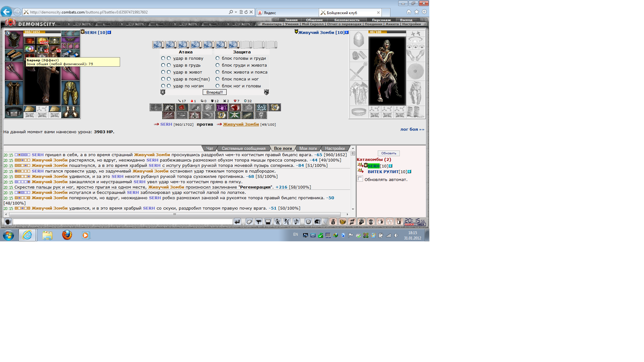Click player ВИТЕК РУЛИТ in Катакомбы list

point(383,172)
